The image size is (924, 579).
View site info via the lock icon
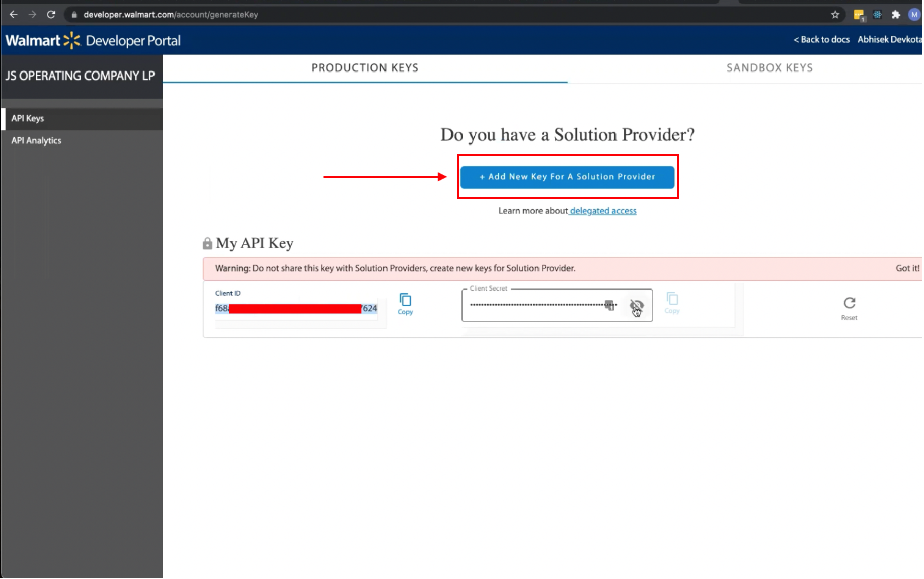pyautogui.click(x=74, y=15)
